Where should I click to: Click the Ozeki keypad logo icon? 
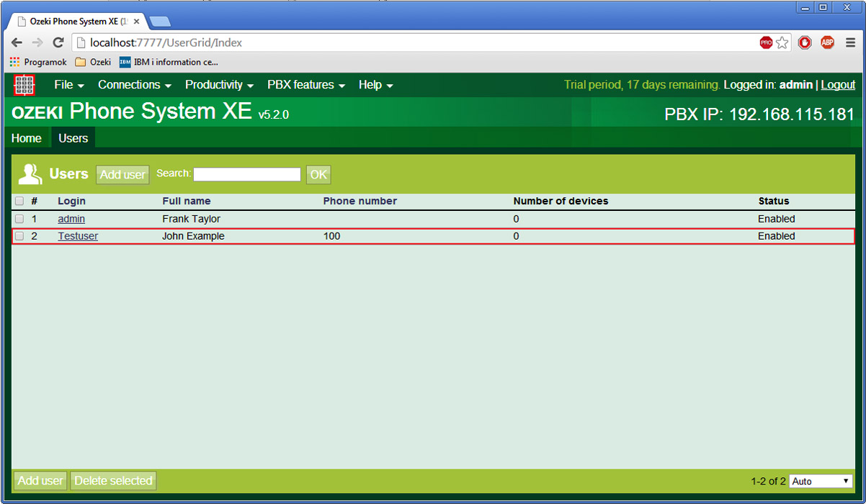tap(24, 85)
